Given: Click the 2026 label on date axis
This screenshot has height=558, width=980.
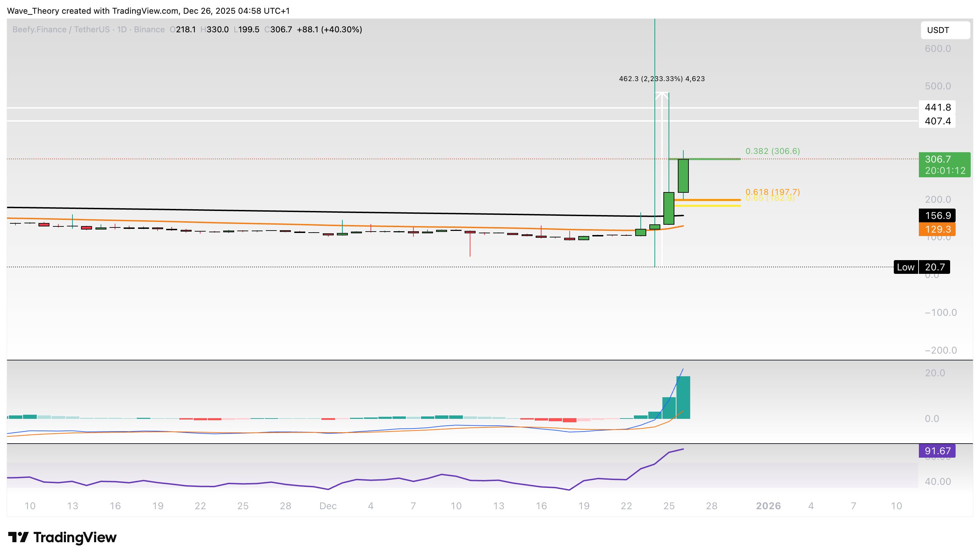Looking at the screenshot, I should [x=768, y=505].
